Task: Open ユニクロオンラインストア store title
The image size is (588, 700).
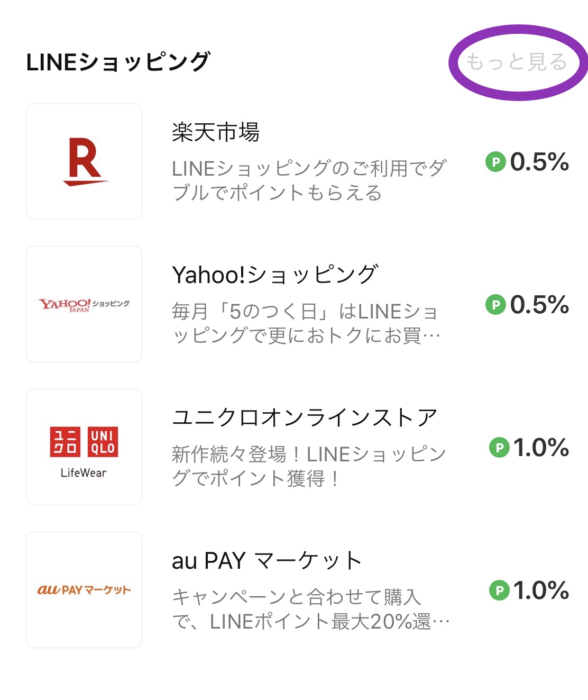Action: (305, 418)
